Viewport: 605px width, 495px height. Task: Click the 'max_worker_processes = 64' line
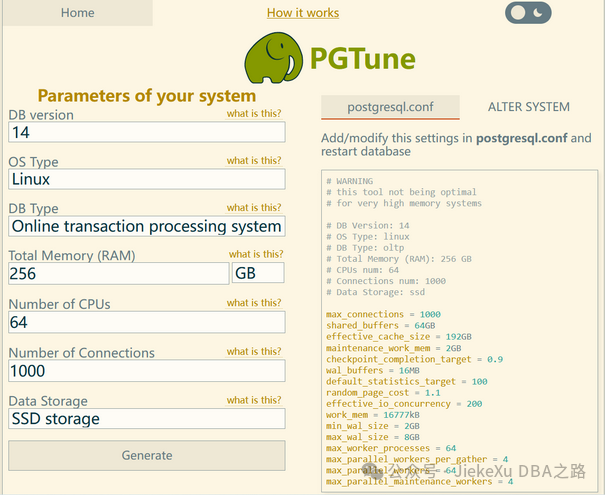point(391,448)
